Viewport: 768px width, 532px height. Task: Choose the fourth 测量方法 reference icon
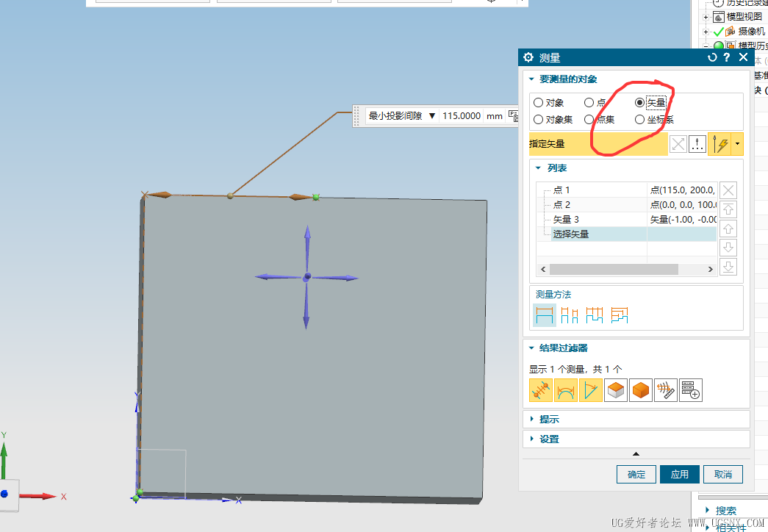pos(620,315)
